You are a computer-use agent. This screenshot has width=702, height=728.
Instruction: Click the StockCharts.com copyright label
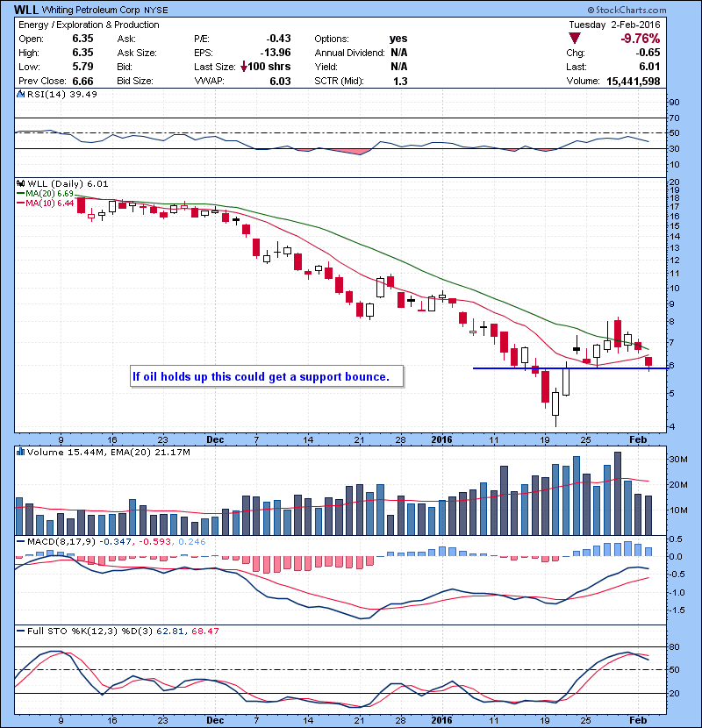click(627, 10)
